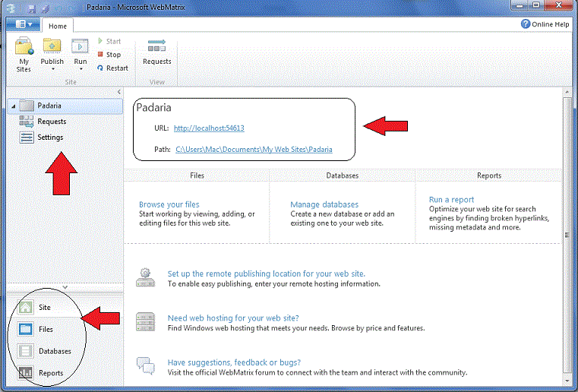
Task: Click the Start site button
Action: click(109, 41)
